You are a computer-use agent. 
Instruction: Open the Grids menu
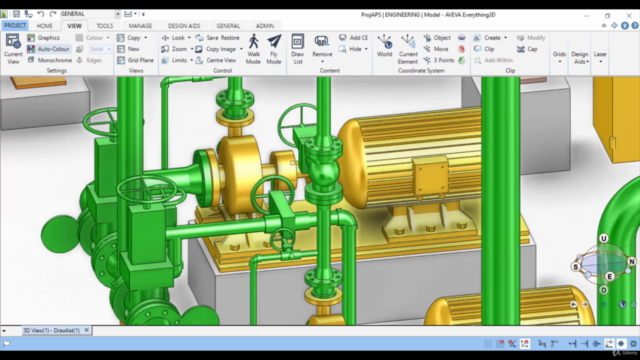click(560, 56)
